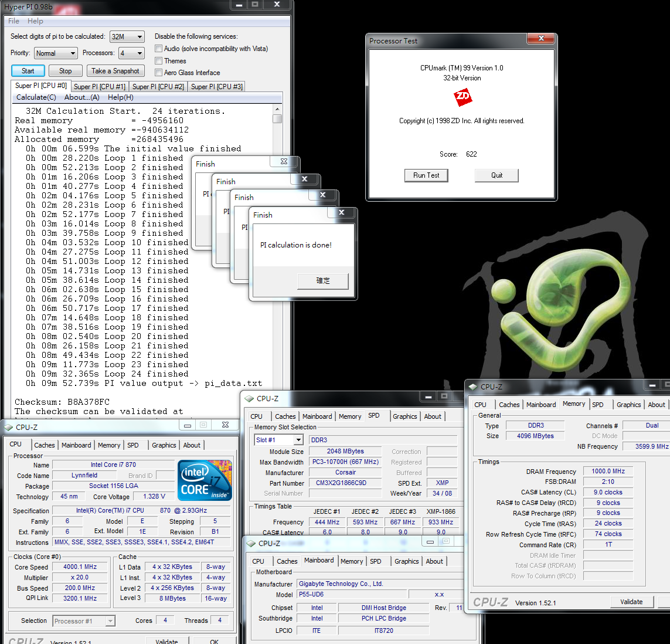Expand the Priority Normal dropdown
Image resolution: width=670 pixels, height=644 pixels.
coord(73,53)
